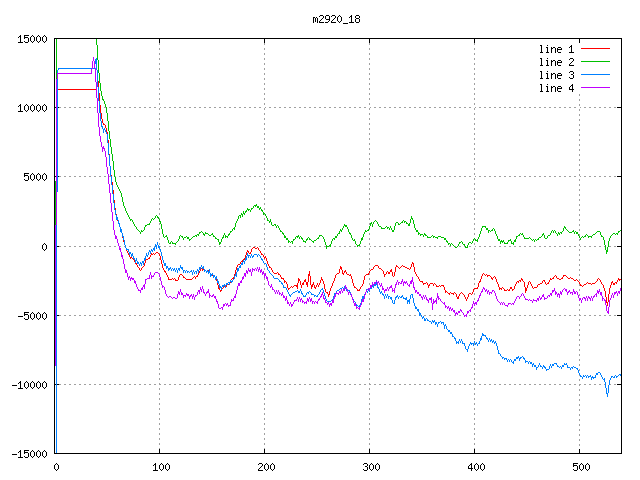Select the 'line 3' legend label
This screenshot has width=640, height=480.
coord(556,75)
